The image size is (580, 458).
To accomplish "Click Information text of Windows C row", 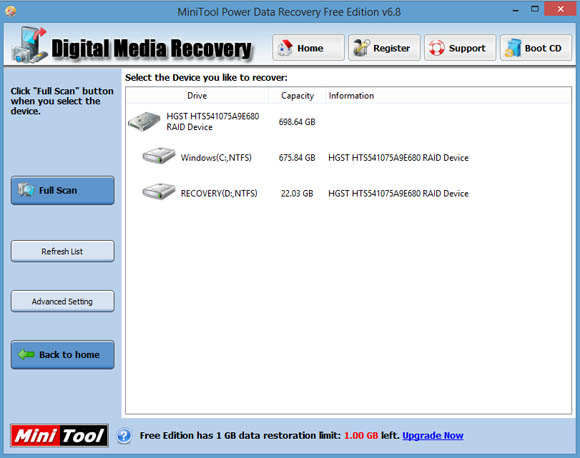I will (398, 158).
